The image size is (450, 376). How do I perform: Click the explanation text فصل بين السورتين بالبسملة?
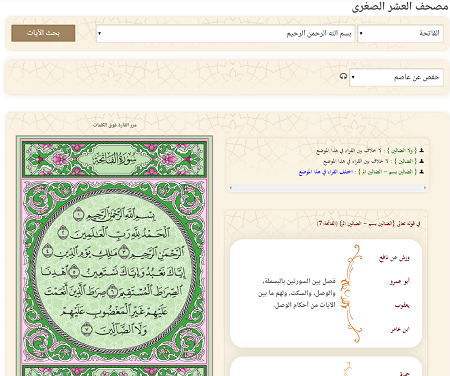click(x=297, y=293)
